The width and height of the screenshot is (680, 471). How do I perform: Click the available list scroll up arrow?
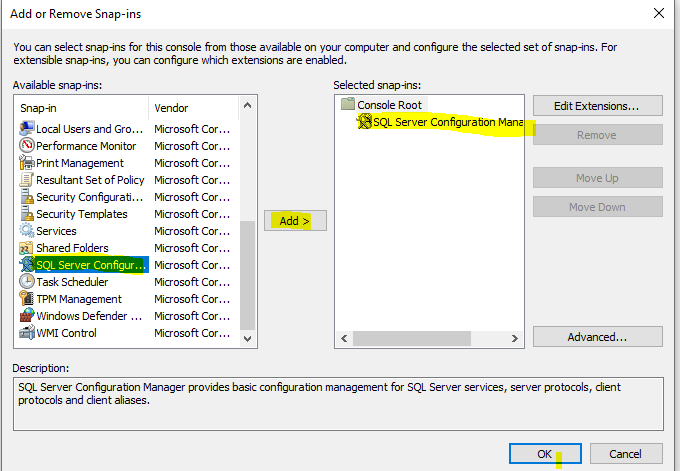[248, 105]
